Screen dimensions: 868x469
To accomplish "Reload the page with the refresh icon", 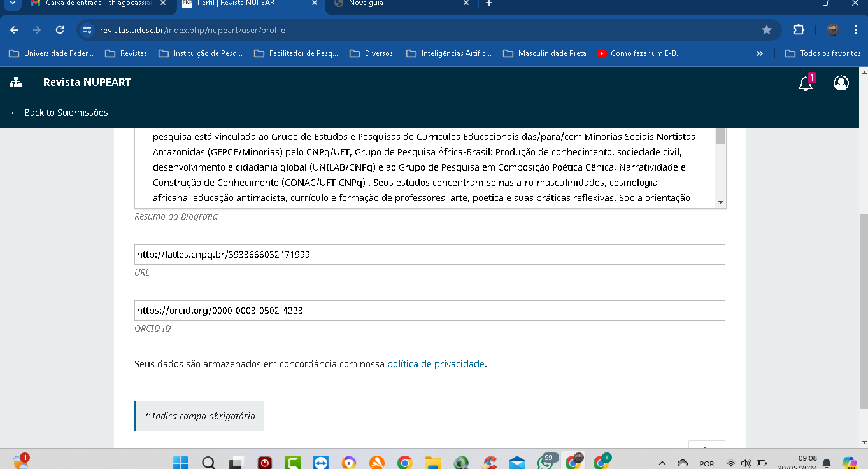I will point(60,30).
